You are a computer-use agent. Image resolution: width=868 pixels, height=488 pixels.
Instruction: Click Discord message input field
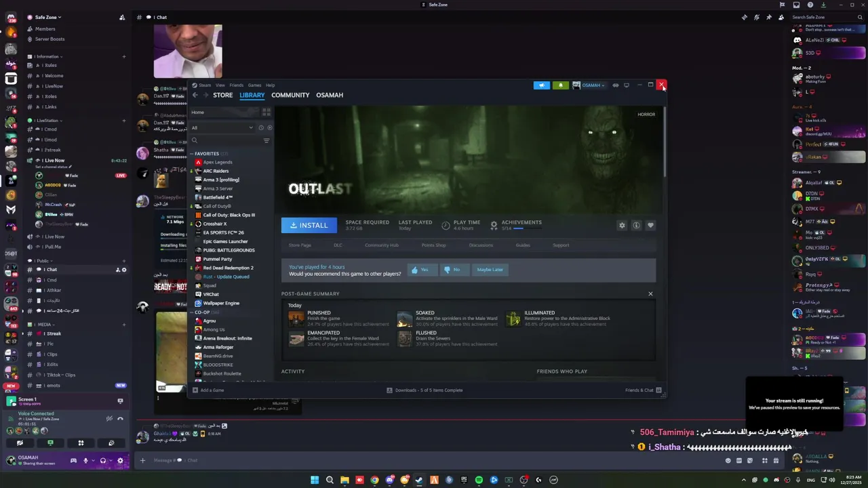click(x=434, y=461)
